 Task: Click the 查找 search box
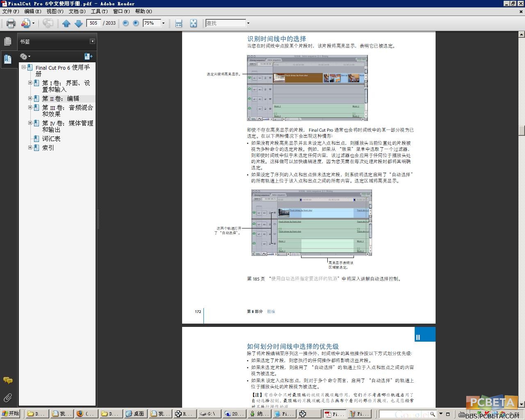225,23
